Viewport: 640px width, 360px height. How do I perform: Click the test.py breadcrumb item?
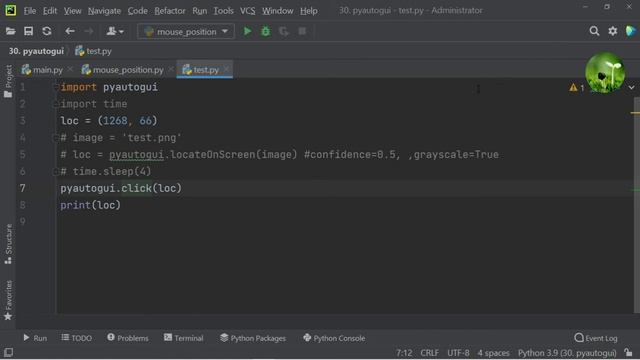pos(93,51)
